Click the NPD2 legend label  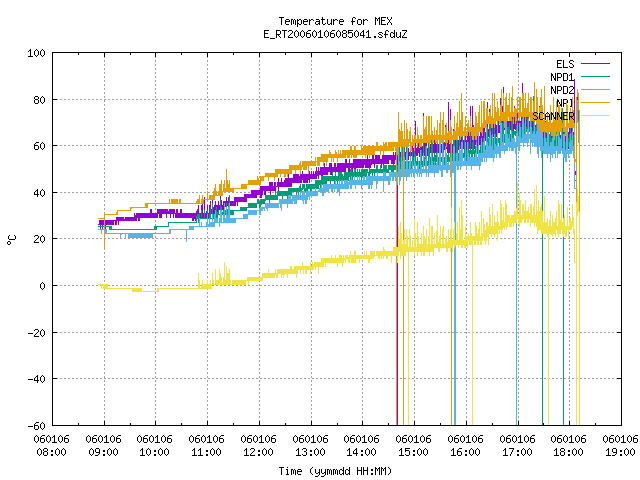click(562, 90)
